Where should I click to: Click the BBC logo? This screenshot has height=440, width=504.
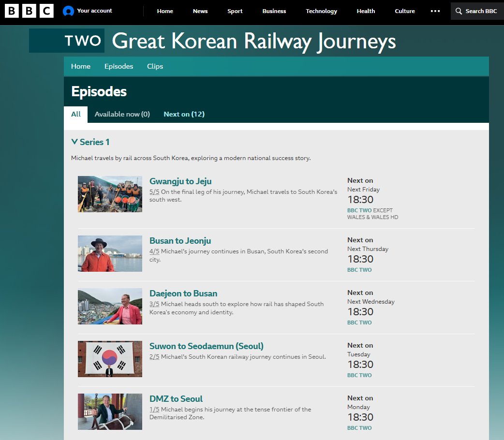29,11
